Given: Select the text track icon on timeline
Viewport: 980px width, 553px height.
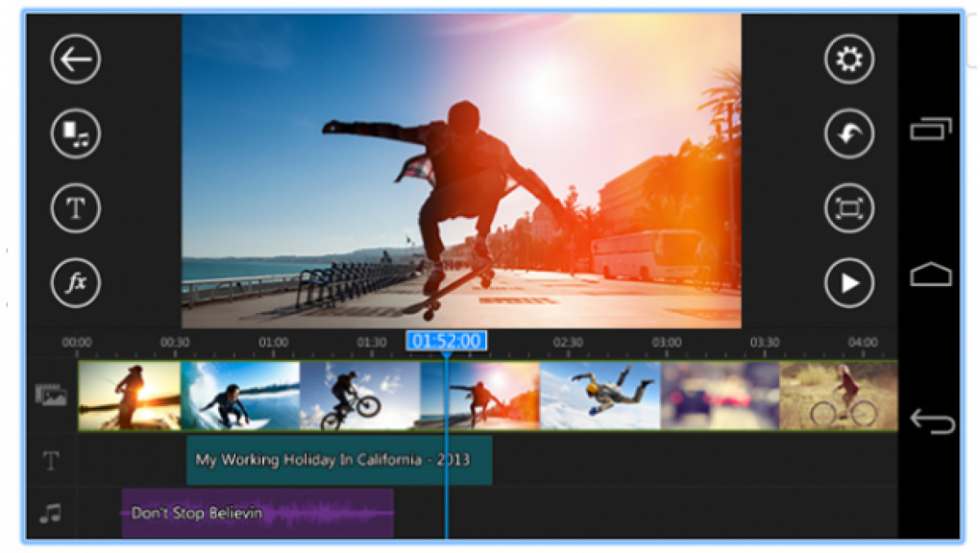Looking at the screenshot, I should (x=51, y=462).
